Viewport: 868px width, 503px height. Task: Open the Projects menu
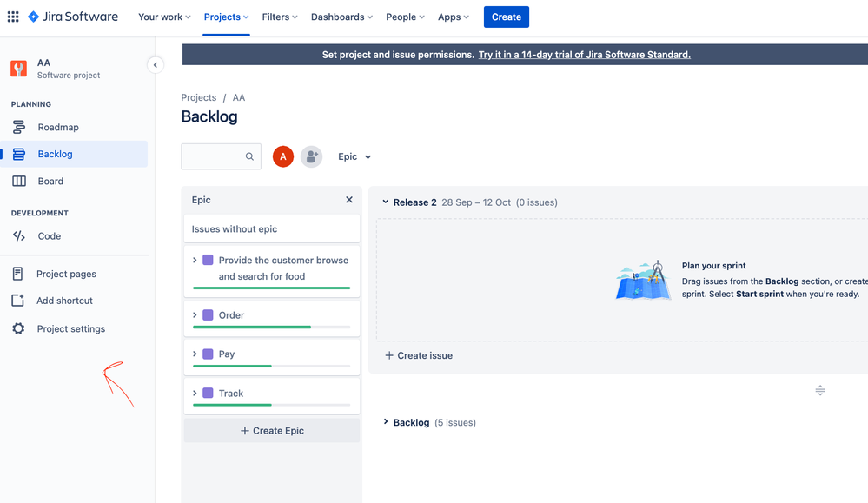tap(227, 17)
